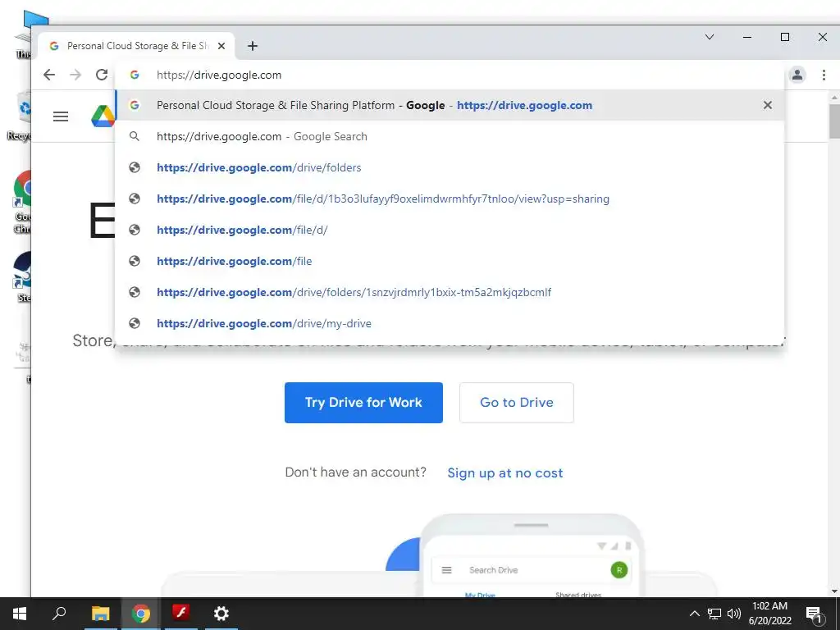
Task: Click the volume speaker icon in tray
Action: coord(734,614)
